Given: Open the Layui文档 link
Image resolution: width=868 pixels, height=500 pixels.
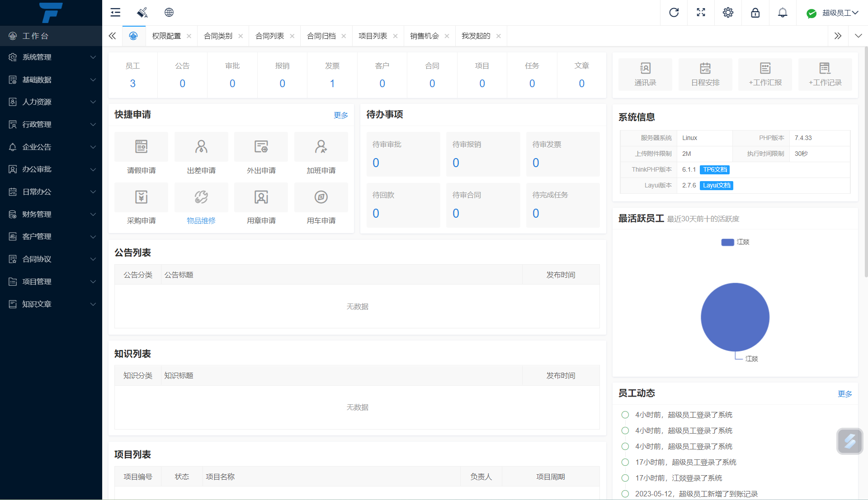Looking at the screenshot, I should 717,186.
